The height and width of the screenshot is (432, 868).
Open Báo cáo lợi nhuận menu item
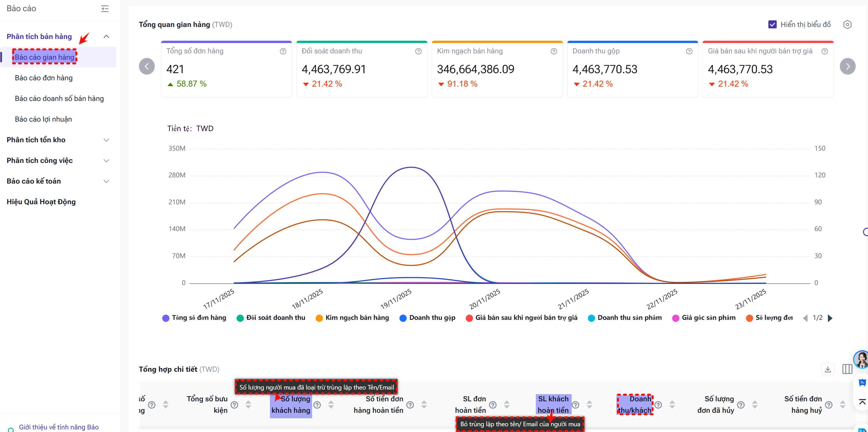43,119
